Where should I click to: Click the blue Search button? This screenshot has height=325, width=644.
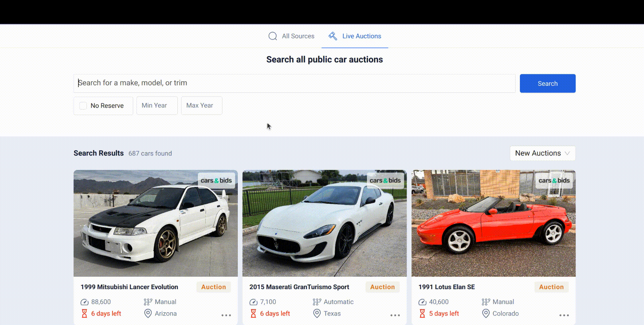click(548, 83)
